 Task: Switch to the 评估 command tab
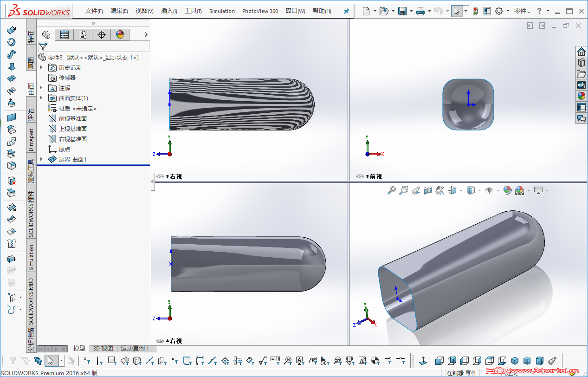(x=31, y=114)
